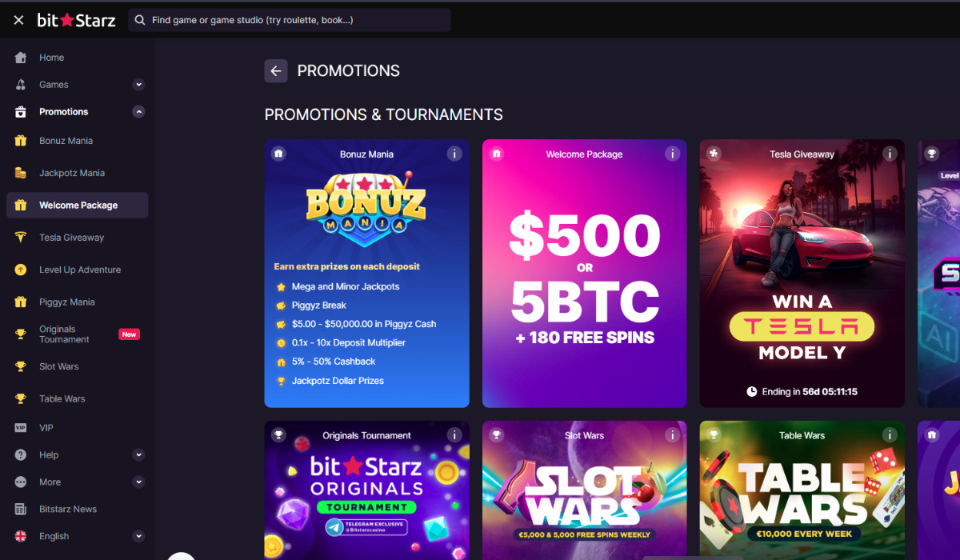
Task: Close the sidebar with the X icon
Action: (x=18, y=20)
